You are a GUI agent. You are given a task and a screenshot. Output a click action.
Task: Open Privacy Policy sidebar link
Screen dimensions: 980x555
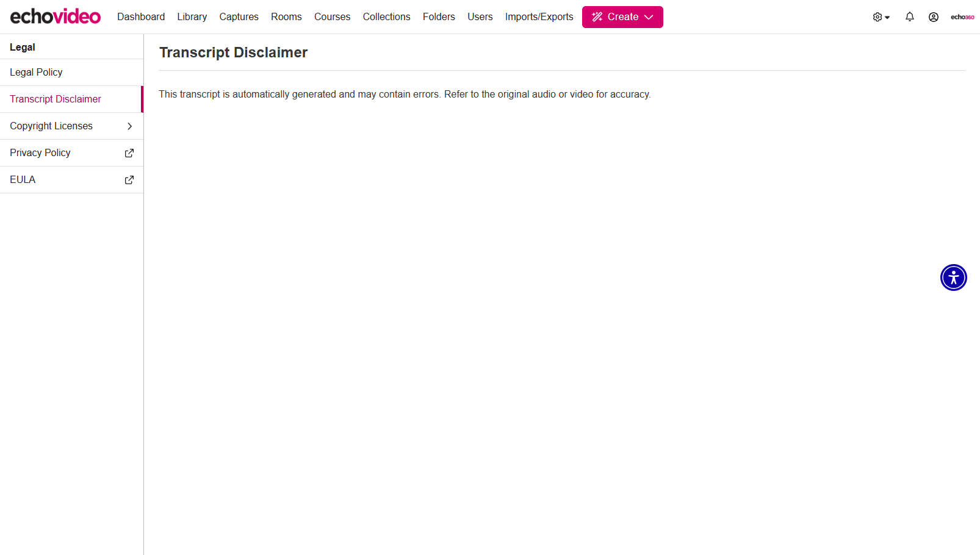(71, 153)
